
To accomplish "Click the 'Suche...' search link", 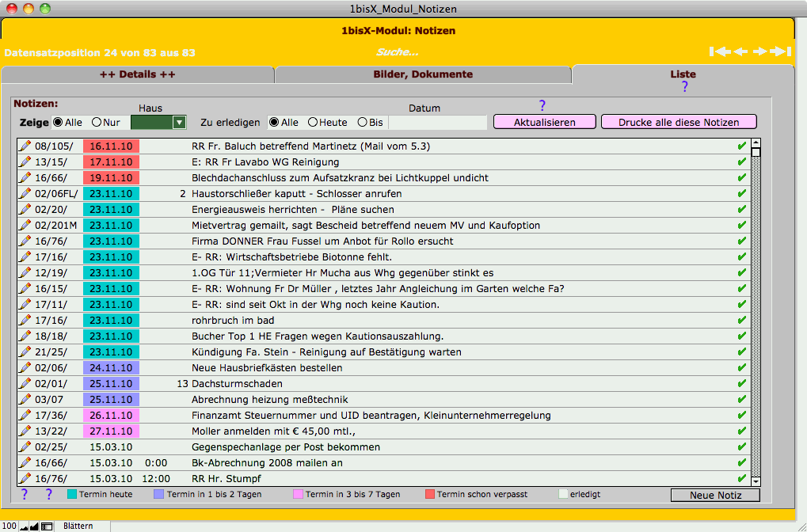I will point(397,52).
